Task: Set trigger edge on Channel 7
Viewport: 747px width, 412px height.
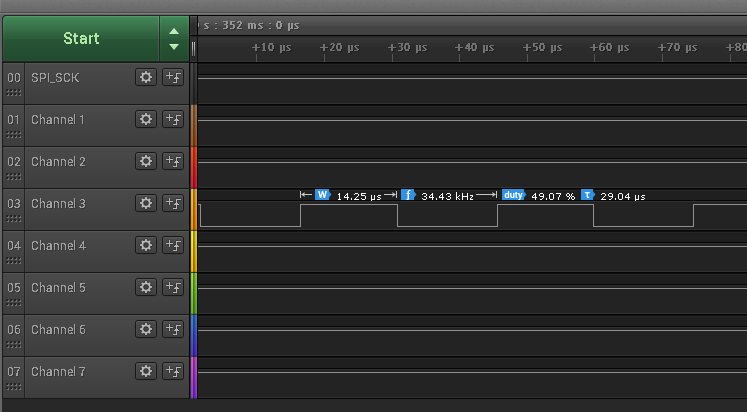Action: pos(173,371)
